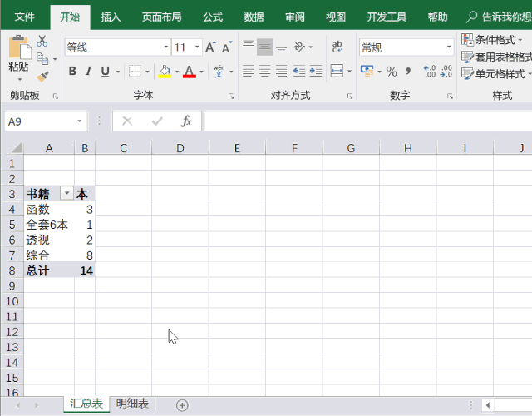Screen dimensions: 532x416
Task: Toggle middle vertical alignment
Action: (265, 47)
